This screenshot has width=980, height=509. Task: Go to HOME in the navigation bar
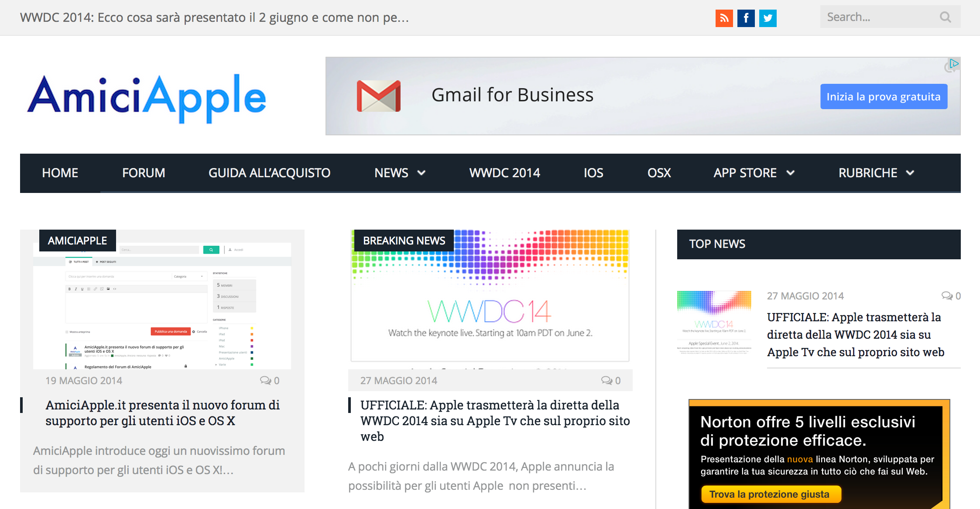click(60, 173)
